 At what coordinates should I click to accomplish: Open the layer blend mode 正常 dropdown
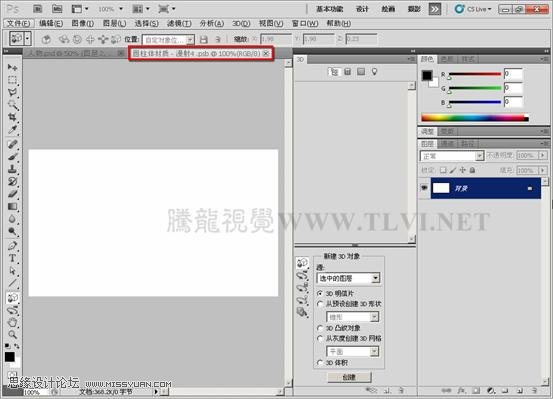tap(451, 156)
